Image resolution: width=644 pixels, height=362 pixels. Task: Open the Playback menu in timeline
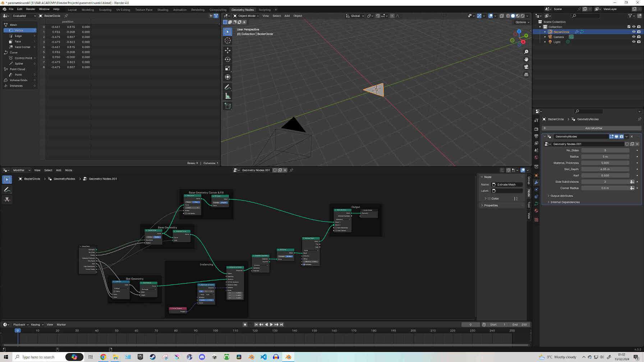click(20, 325)
